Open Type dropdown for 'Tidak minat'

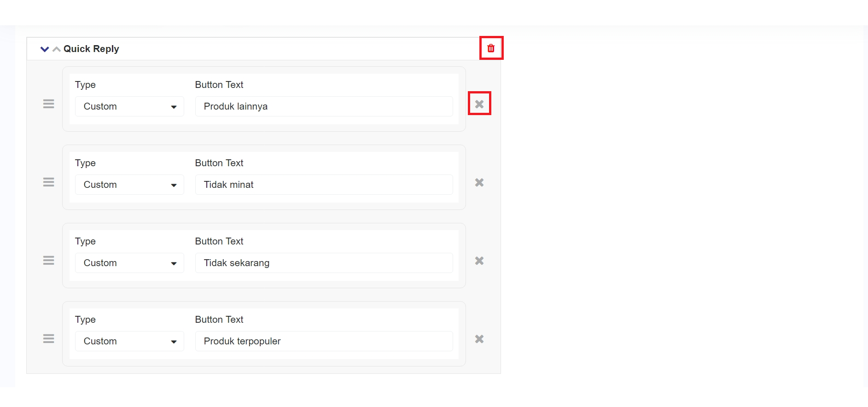pos(129,185)
